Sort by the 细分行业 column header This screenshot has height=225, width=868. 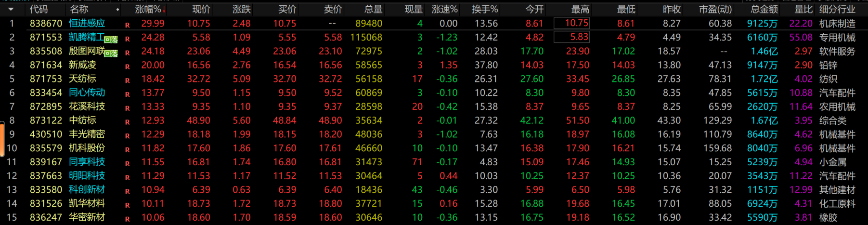(837, 9)
